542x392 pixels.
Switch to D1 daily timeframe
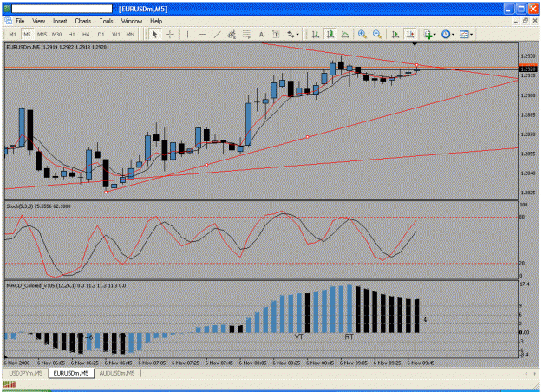tap(101, 34)
